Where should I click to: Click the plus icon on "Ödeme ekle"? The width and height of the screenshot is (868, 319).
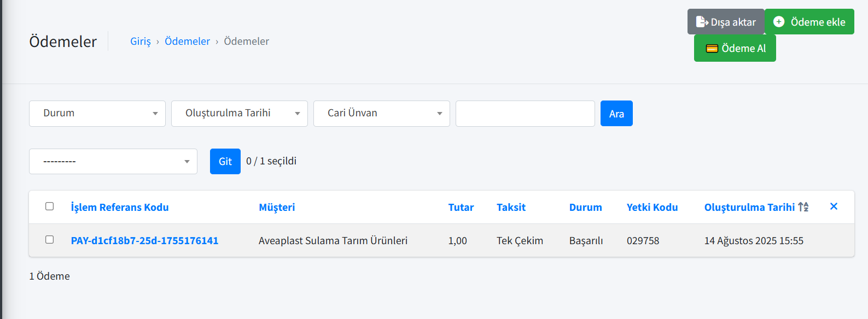coord(779,21)
